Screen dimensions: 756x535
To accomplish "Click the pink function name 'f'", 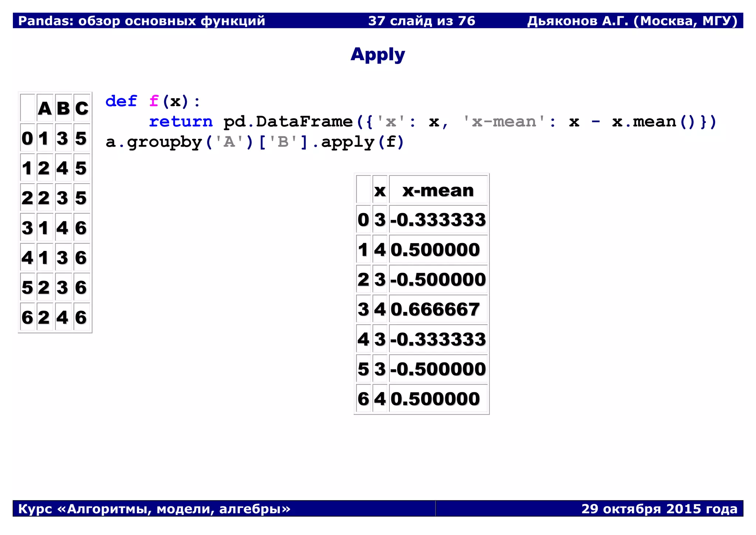I will [x=154, y=101].
